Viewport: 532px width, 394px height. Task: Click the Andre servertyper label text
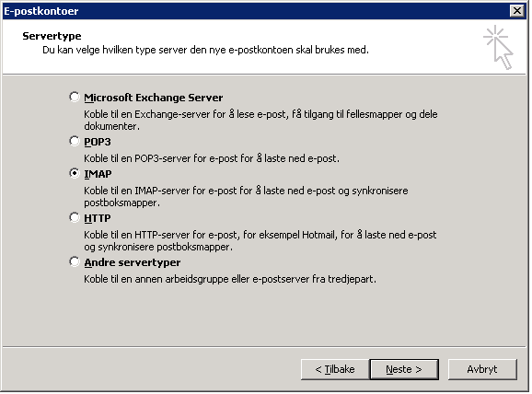(133, 262)
